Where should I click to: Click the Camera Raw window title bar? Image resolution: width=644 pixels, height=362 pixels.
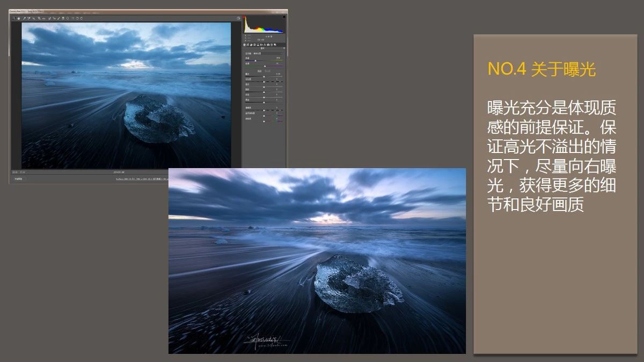[x=148, y=11]
